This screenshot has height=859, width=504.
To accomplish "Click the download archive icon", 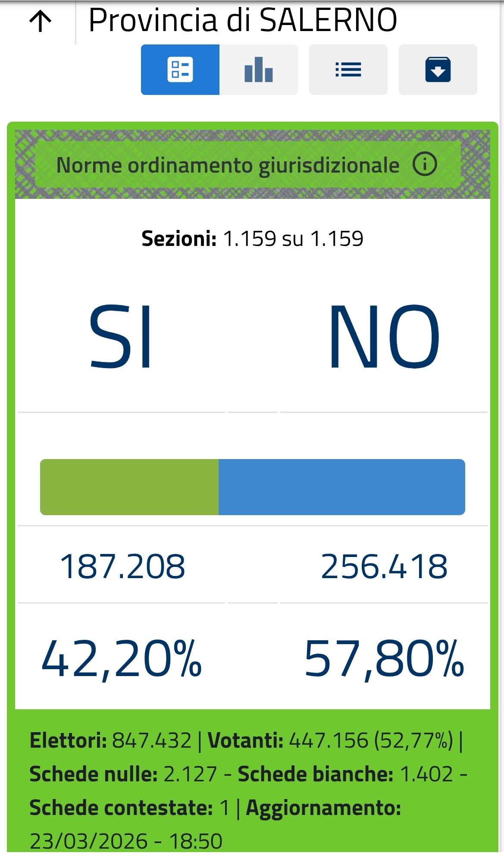I will click(438, 70).
